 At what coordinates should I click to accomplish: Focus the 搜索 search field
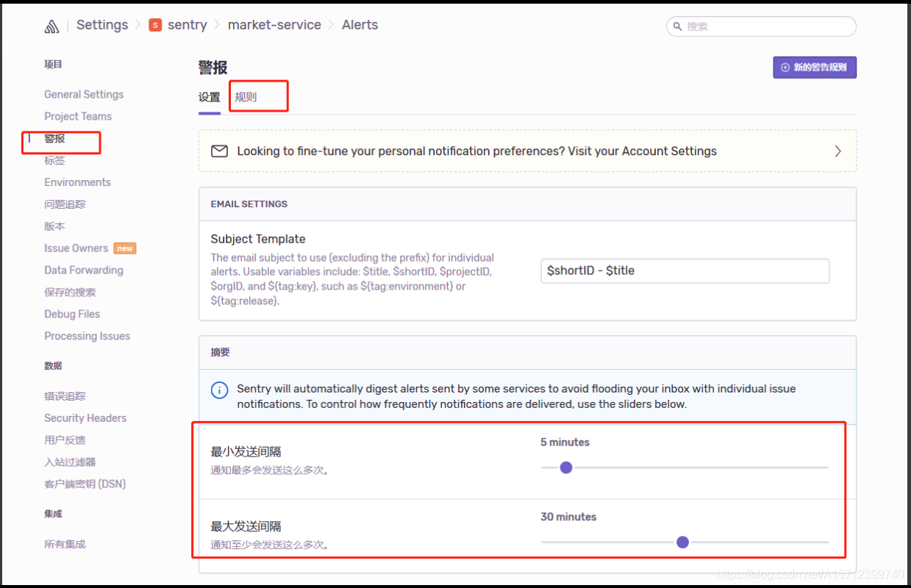pyautogui.click(x=761, y=26)
